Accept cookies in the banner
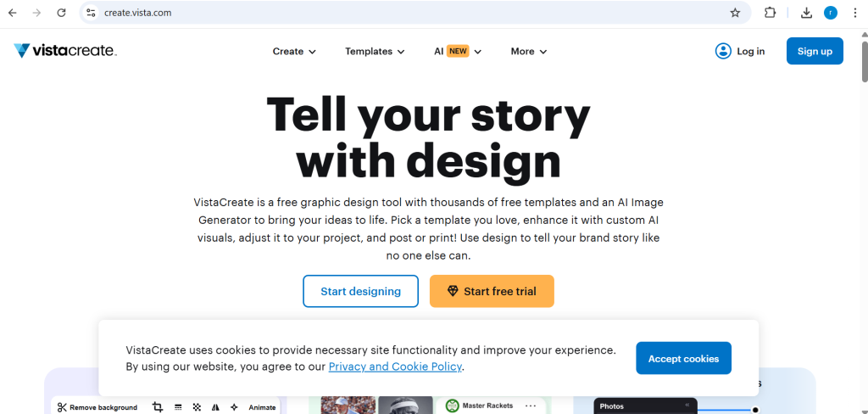 pyautogui.click(x=683, y=358)
